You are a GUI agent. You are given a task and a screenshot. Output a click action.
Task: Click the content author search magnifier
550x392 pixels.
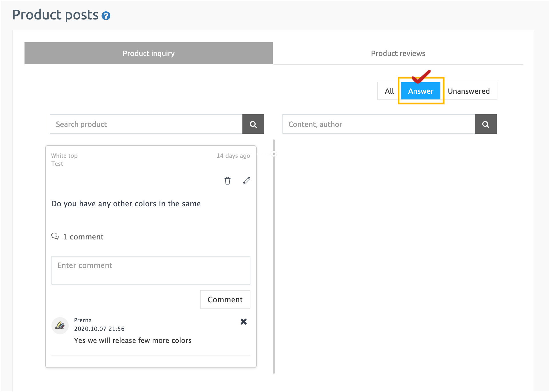pyautogui.click(x=486, y=124)
